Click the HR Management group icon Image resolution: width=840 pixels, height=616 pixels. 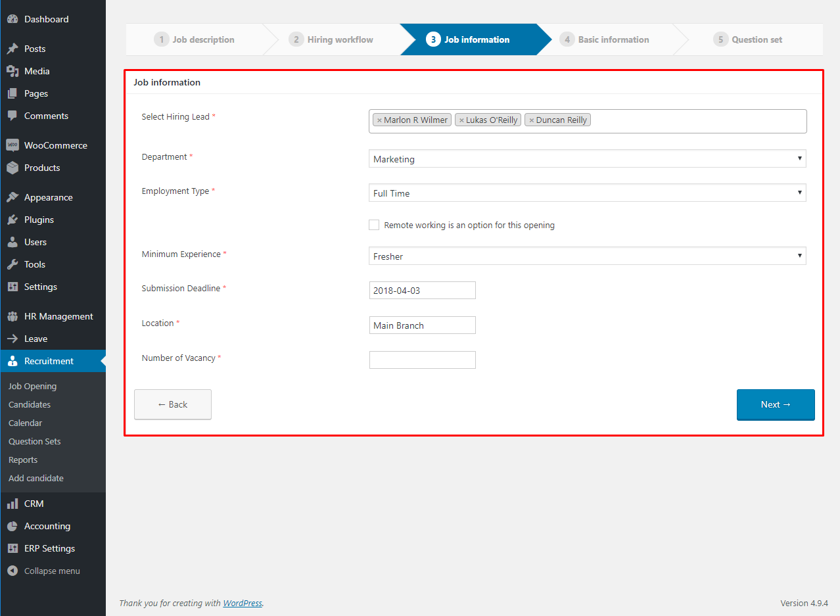12,316
